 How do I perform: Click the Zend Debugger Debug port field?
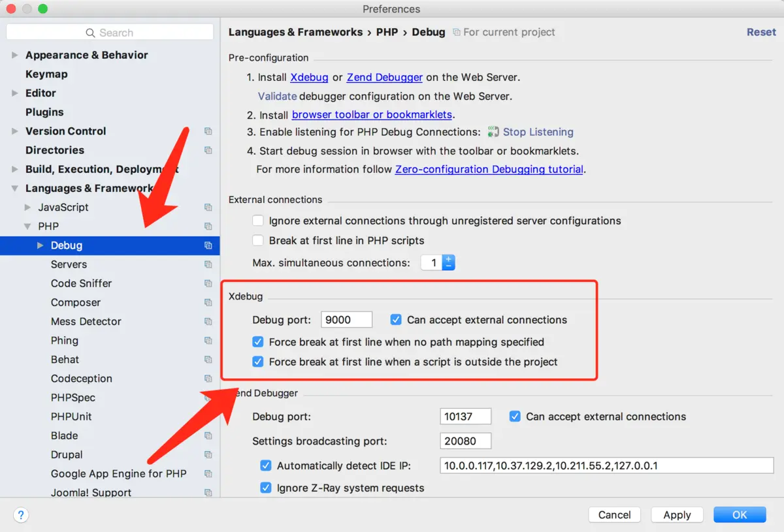pyautogui.click(x=466, y=416)
